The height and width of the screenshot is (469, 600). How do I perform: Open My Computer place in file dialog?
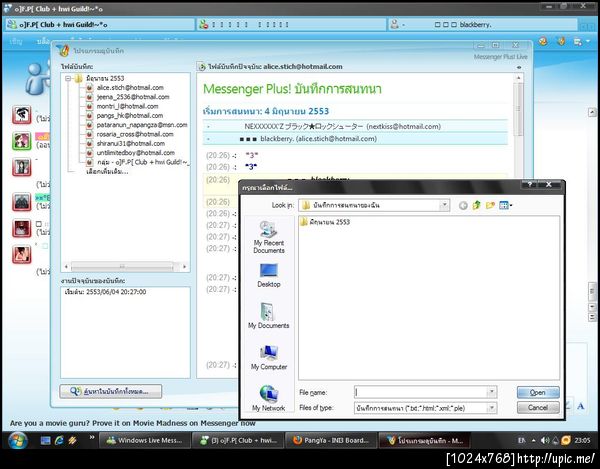(x=269, y=358)
